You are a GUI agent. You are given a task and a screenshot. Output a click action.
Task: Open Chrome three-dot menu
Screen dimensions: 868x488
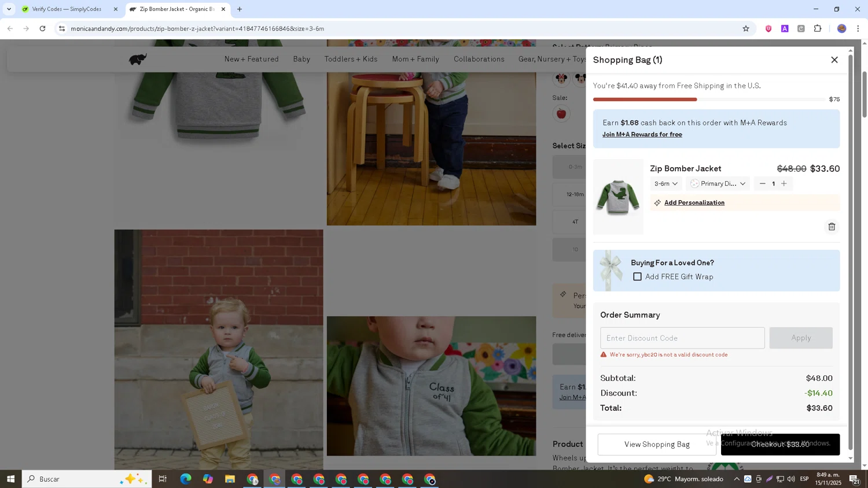[x=858, y=28]
